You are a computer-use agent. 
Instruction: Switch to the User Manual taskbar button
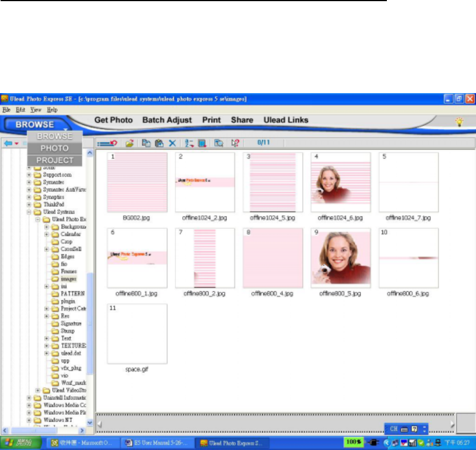click(156, 443)
